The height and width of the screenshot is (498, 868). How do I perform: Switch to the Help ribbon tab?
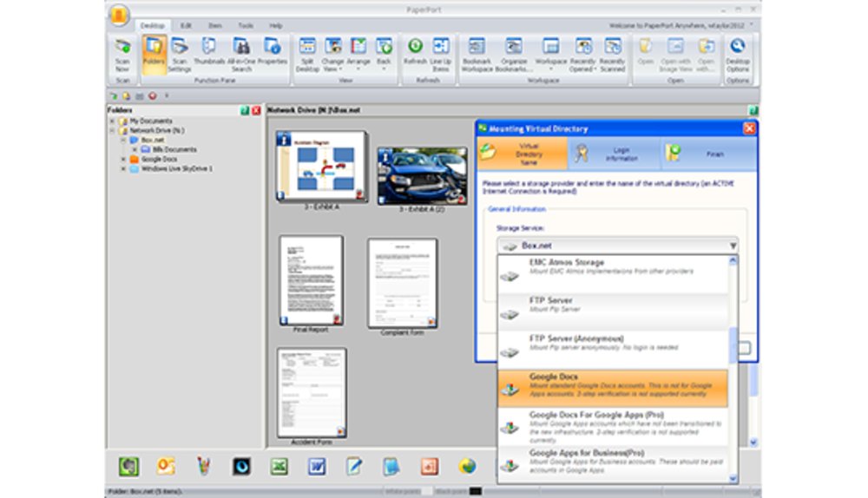tap(276, 25)
